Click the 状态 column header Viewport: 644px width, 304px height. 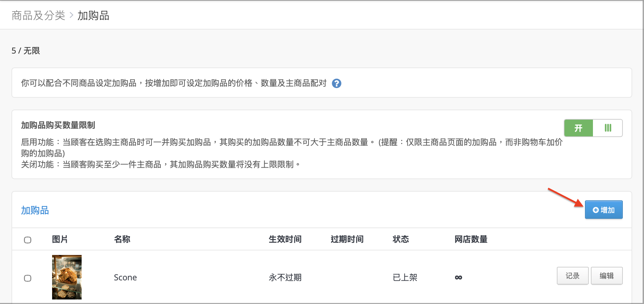[x=401, y=239]
